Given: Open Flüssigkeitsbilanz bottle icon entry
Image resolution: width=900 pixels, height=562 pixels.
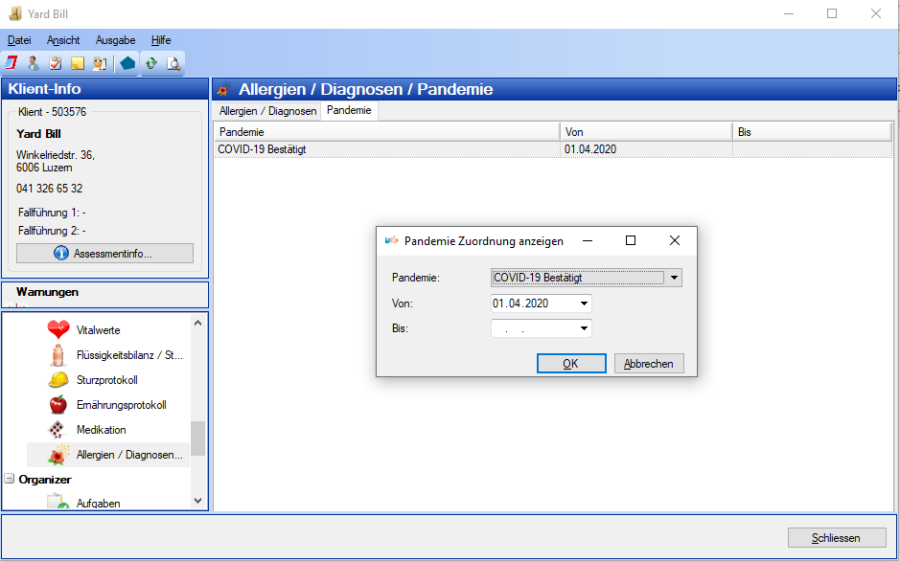Looking at the screenshot, I should (x=57, y=355).
